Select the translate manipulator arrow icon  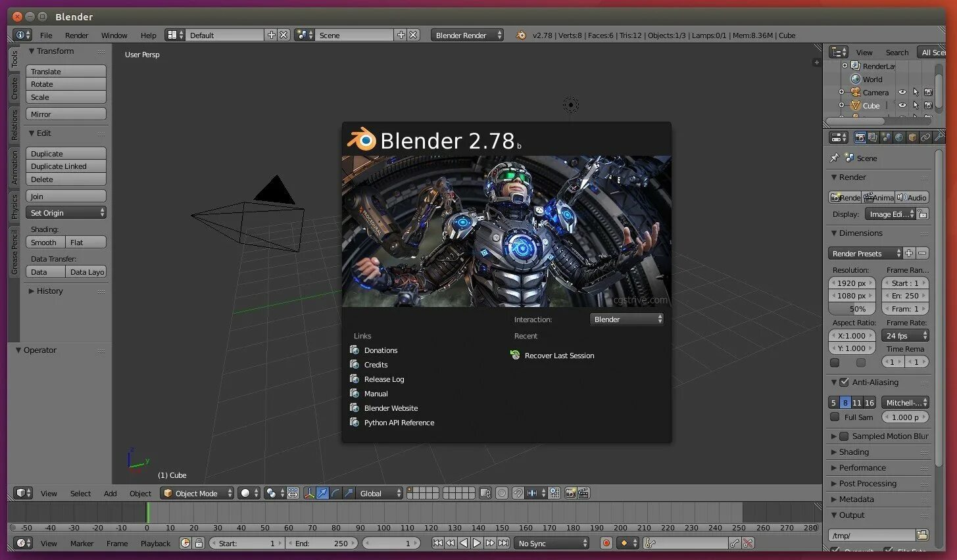point(322,493)
